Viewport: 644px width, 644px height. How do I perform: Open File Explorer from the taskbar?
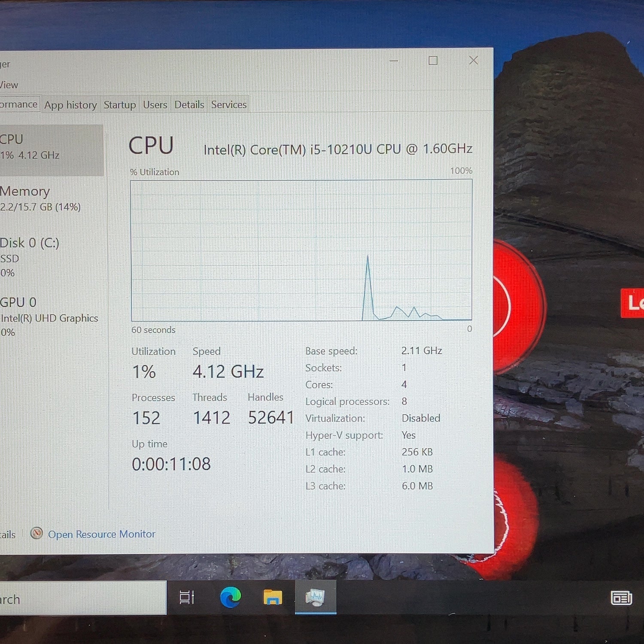(273, 597)
